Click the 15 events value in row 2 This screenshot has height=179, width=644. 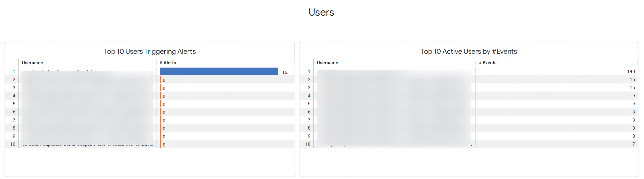click(632, 80)
